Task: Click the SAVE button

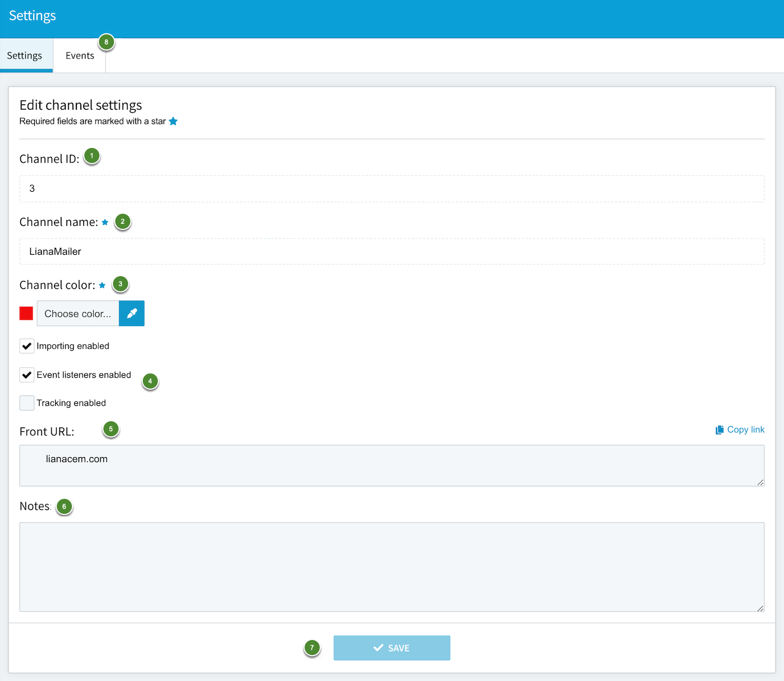Action: click(x=392, y=648)
